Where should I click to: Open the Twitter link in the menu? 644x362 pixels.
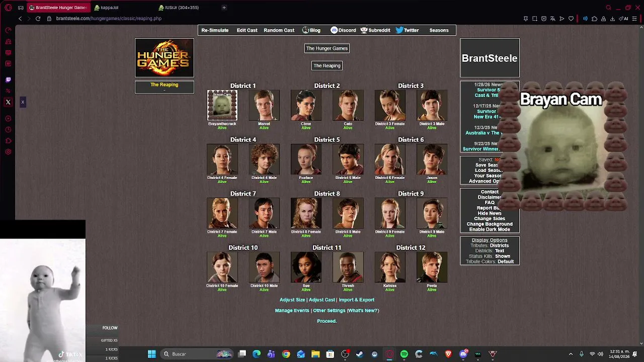pyautogui.click(x=407, y=30)
